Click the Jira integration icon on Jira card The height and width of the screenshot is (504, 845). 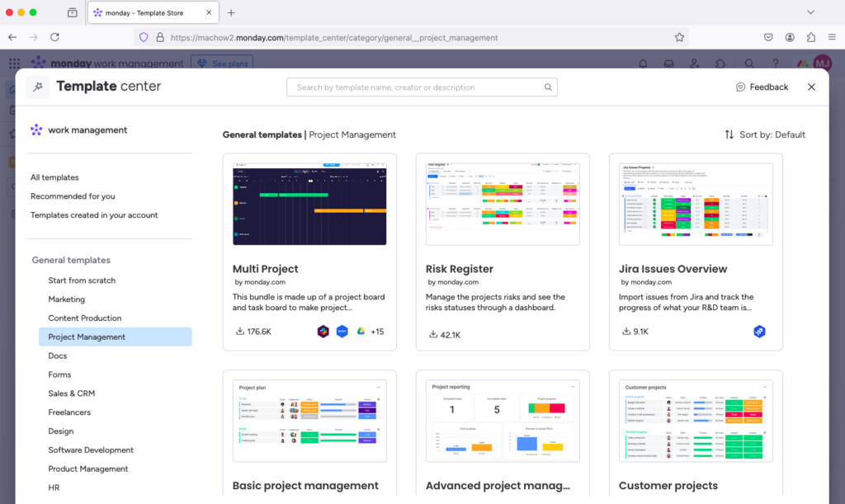(x=759, y=331)
